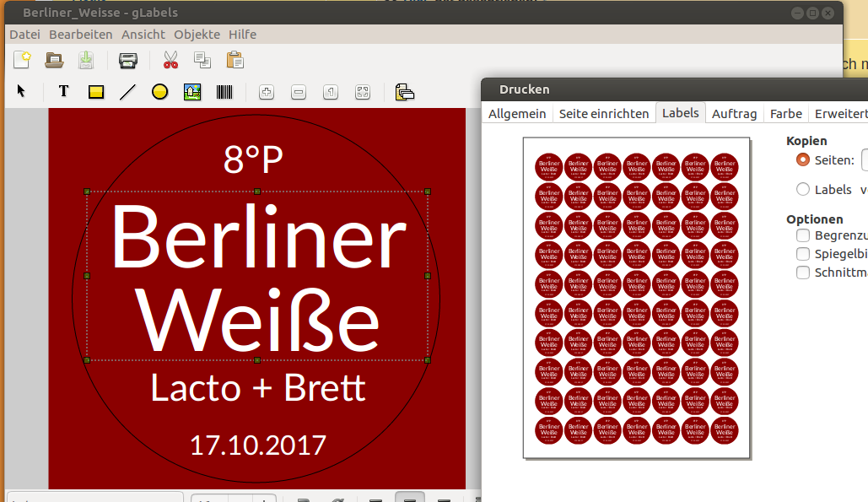This screenshot has width=868, height=502.
Task: Select the Labels radio button under Kopien
Action: click(x=803, y=190)
